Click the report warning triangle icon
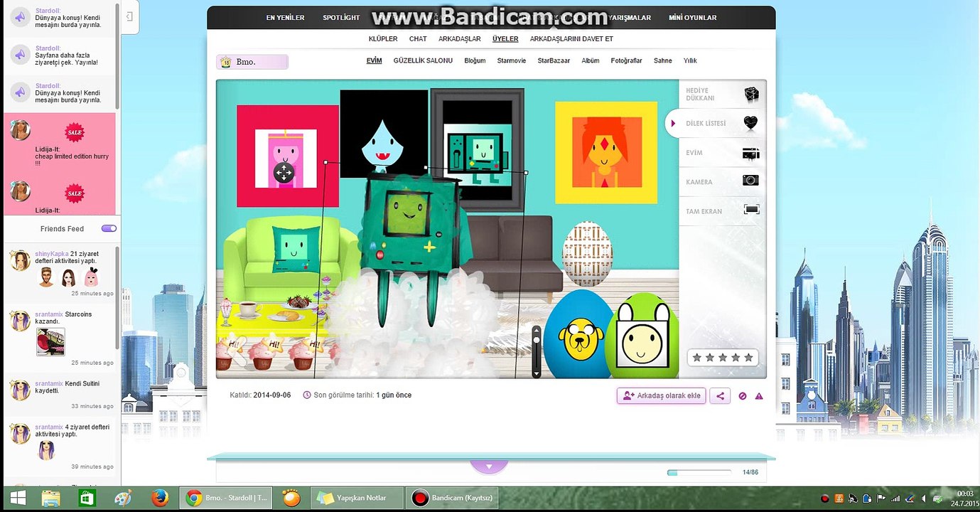This screenshot has width=980, height=512. click(759, 396)
